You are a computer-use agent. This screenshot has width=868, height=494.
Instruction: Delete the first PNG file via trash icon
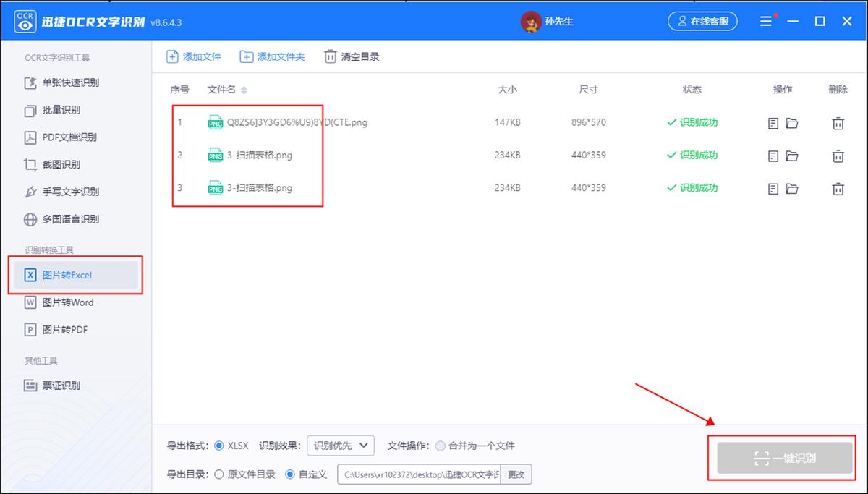(x=838, y=122)
